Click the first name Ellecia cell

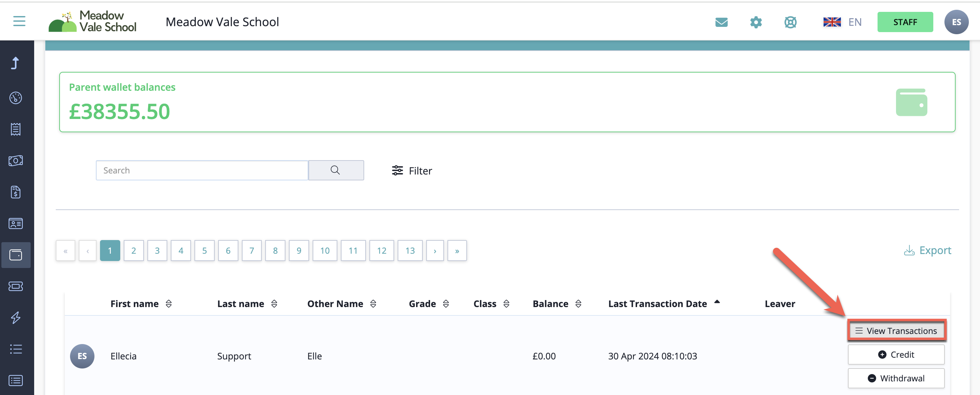[123, 356]
